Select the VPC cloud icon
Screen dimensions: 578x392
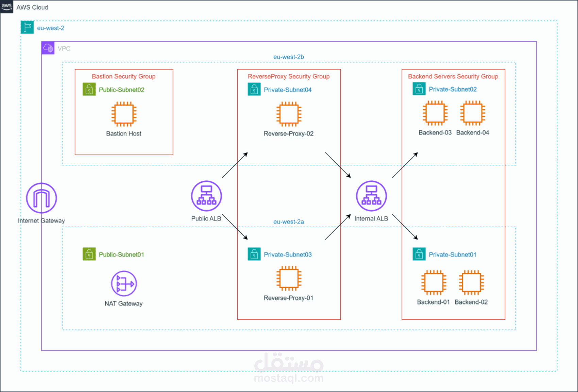(48, 48)
